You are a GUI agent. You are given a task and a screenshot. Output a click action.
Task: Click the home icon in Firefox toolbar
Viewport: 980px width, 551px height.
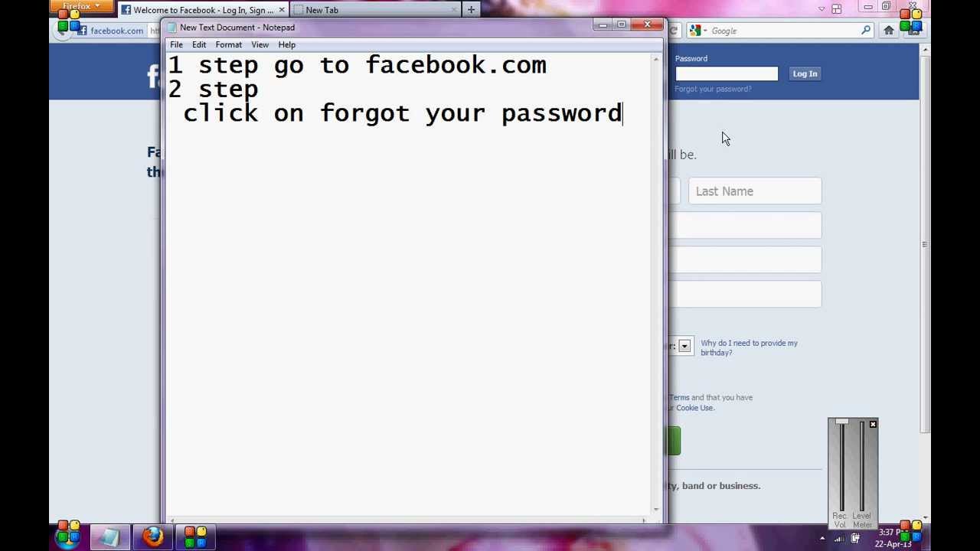click(x=889, y=31)
